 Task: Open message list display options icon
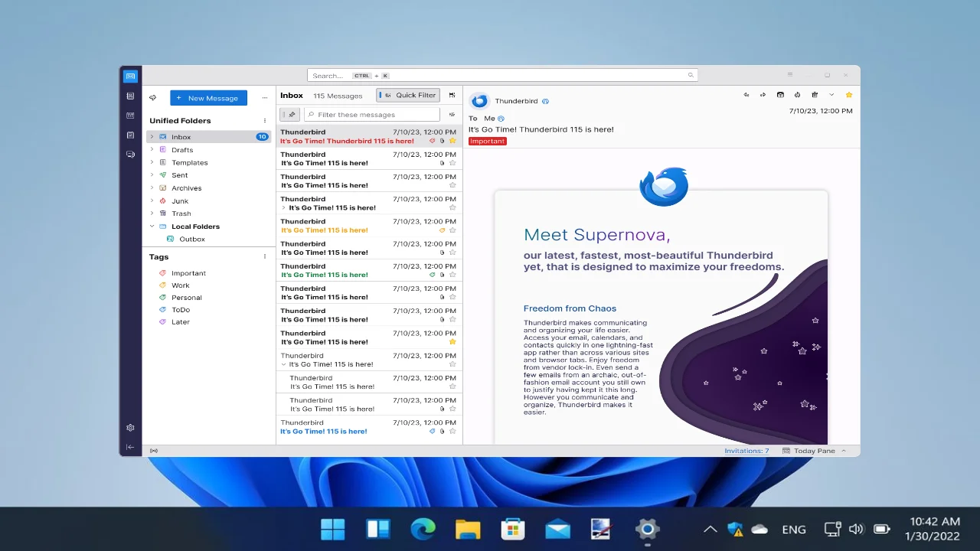(452, 95)
